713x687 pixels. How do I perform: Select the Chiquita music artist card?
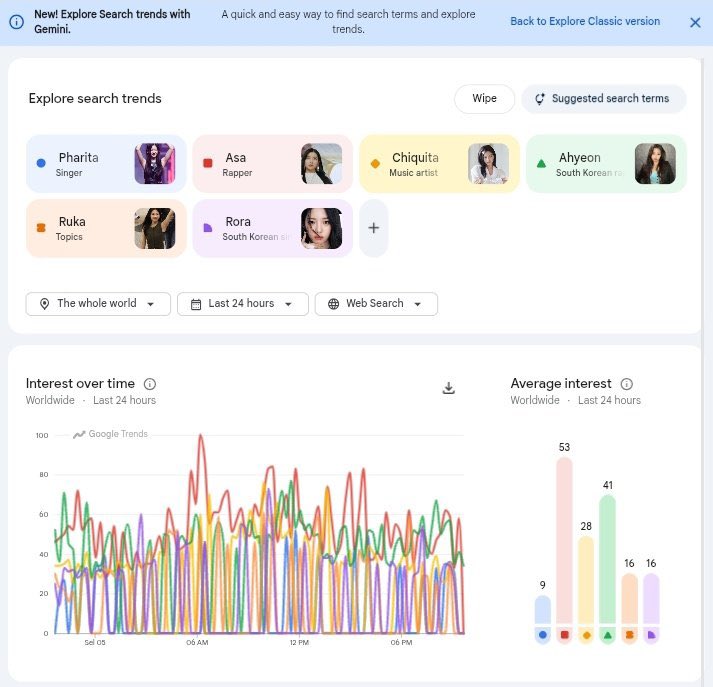coord(439,164)
